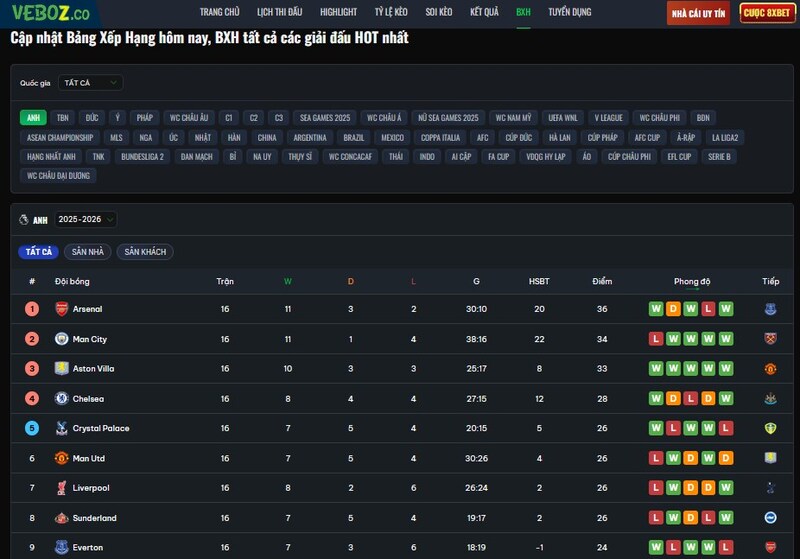800x559 pixels.
Task: Expand the 2025-2026 season dropdown
Action: [86, 220]
